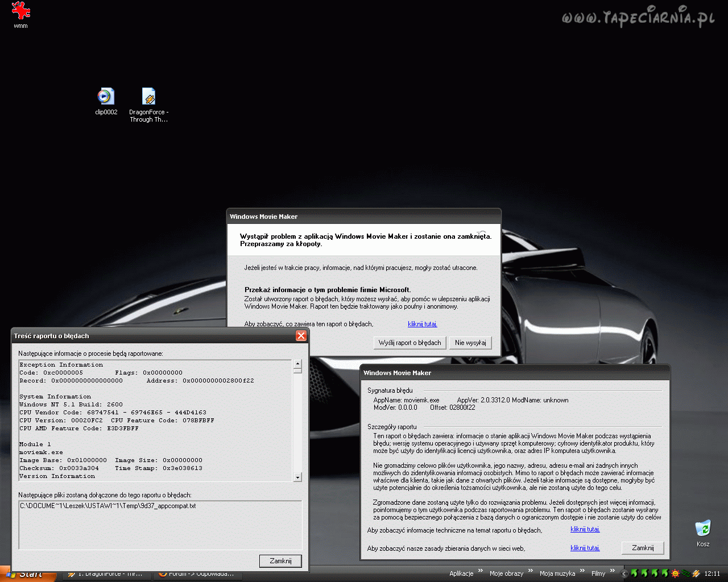The image size is (728, 582).
Task: Click Wyślij raport o błędach button
Action: [410, 343]
